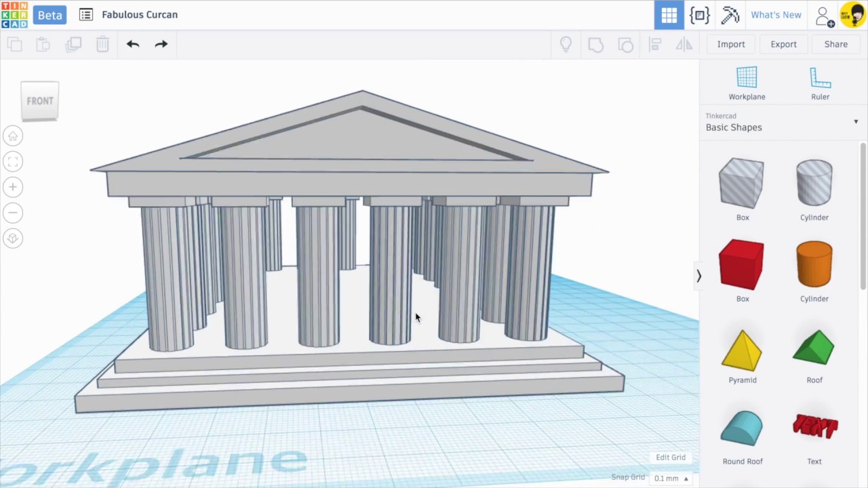This screenshot has height=488, width=868.
Task: Click the Group shapes icon
Action: (595, 45)
